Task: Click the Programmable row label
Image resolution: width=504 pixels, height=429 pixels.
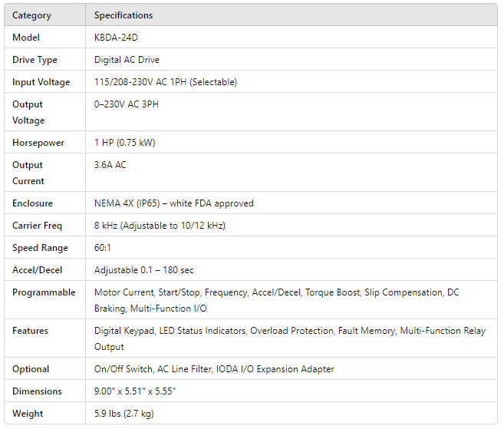Action: pos(44,292)
